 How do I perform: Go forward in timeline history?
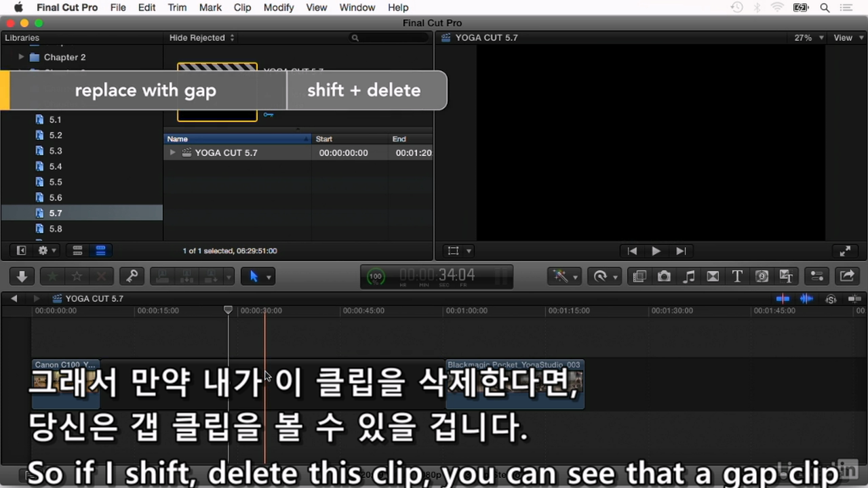click(x=37, y=298)
